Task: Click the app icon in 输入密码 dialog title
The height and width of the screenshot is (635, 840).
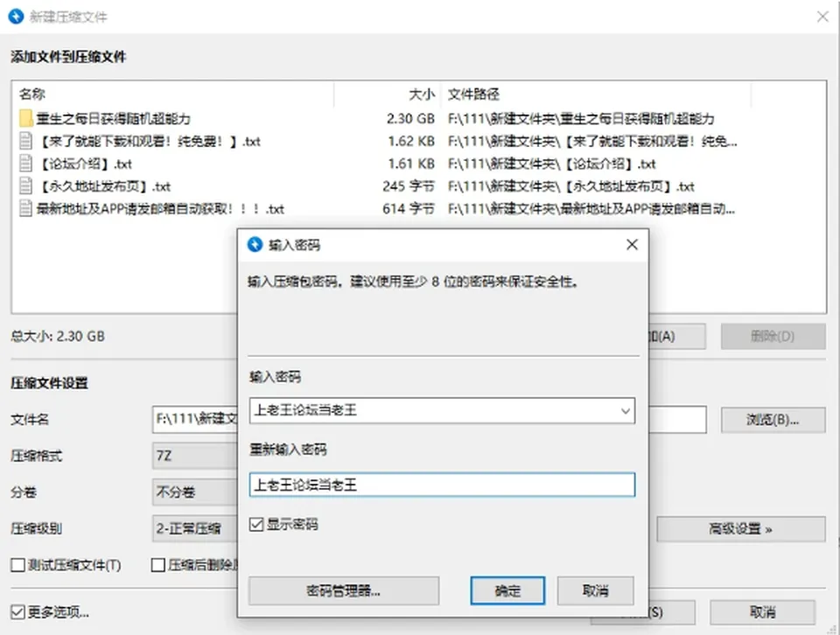Action: (255, 245)
